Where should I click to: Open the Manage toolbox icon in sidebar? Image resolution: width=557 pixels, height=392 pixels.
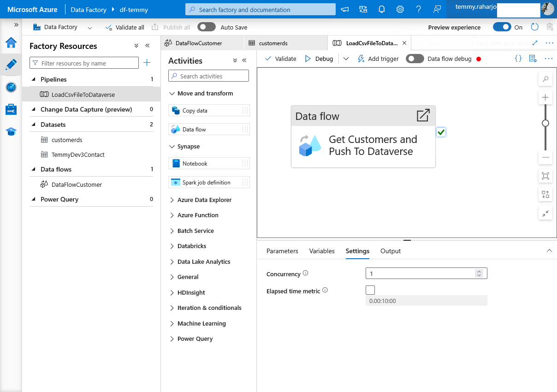point(11,109)
